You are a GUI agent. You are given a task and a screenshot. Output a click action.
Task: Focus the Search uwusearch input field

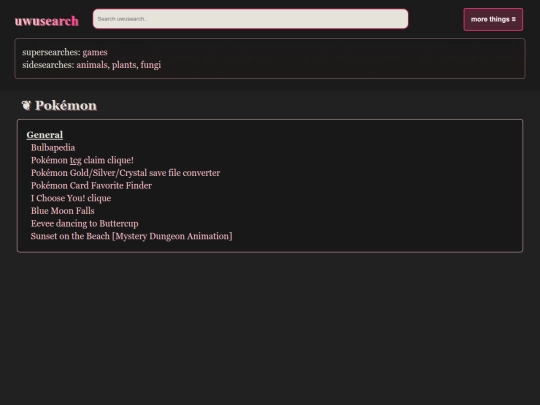(250, 19)
